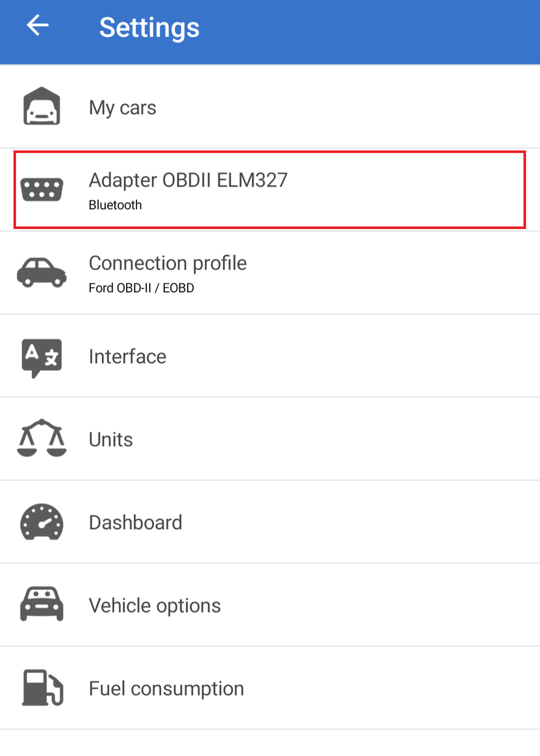Select Vehicle options

155,606
